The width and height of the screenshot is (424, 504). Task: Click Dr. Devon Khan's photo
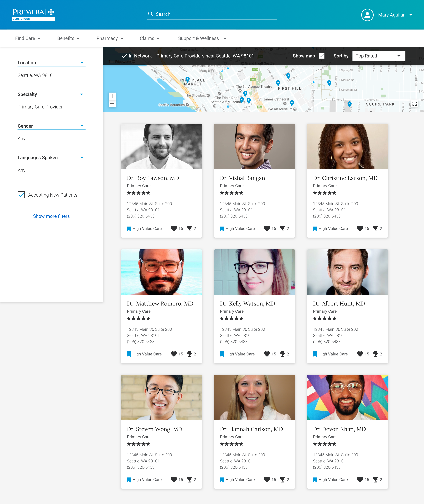(347, 397)
